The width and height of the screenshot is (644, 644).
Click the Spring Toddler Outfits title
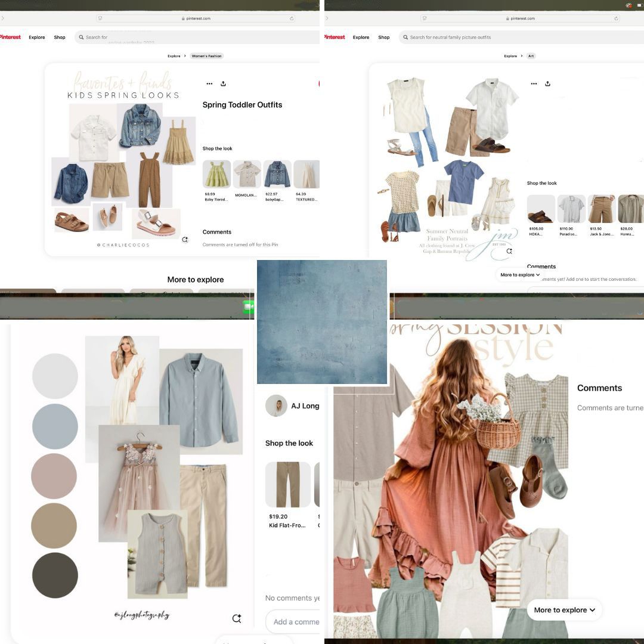click(x=242, y=105)
